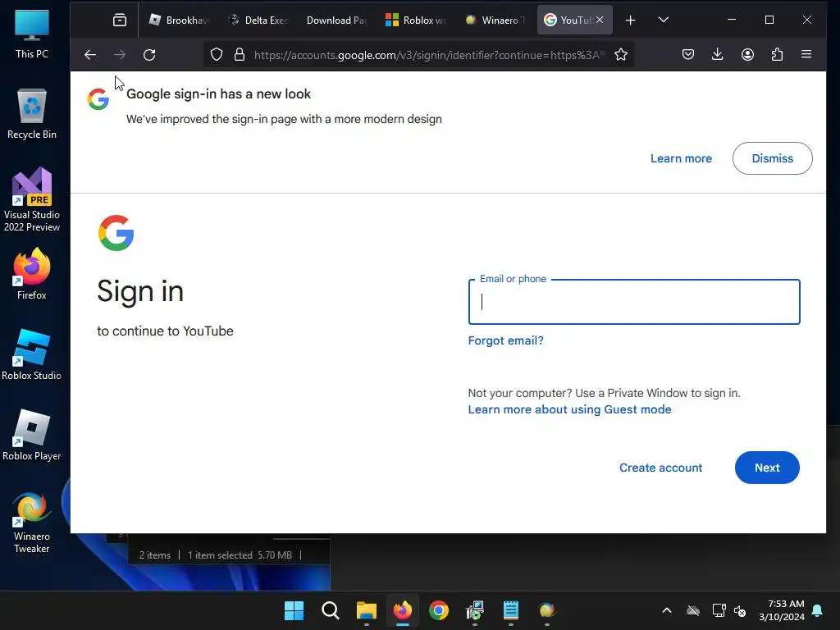Open taskbar Search
The width and height of the screenshot is (840, 630).
pyautogui.click(x=330, y=610)
